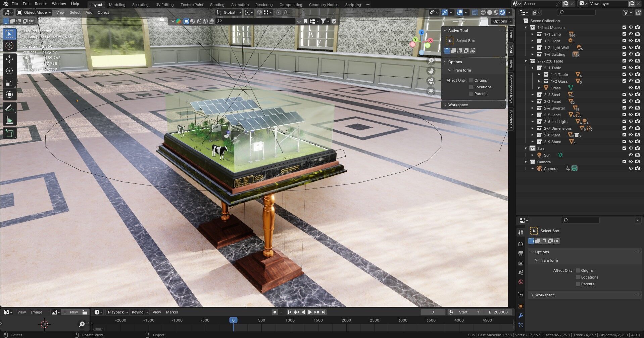Select the Scale tool in the viewport toolbar

pos(9,83)
